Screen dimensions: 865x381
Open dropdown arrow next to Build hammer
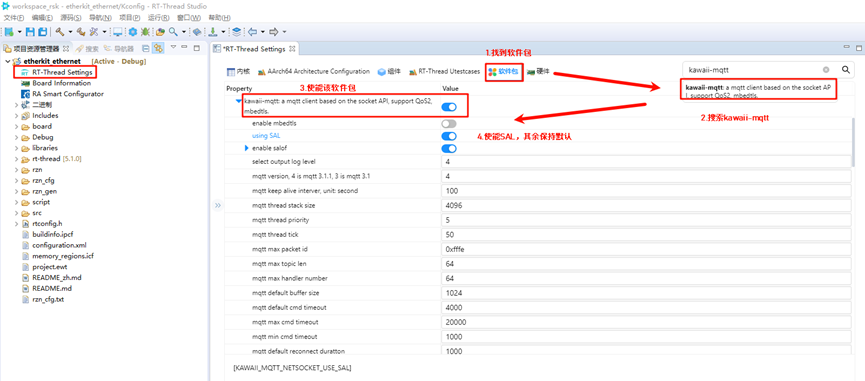[x=70, y=32]
